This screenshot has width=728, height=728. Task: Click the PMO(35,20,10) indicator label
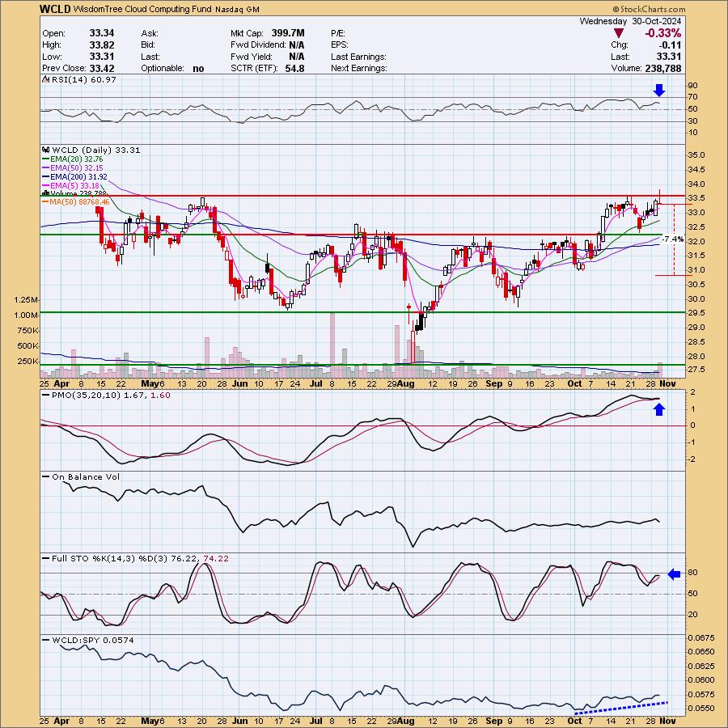(86, 395)
